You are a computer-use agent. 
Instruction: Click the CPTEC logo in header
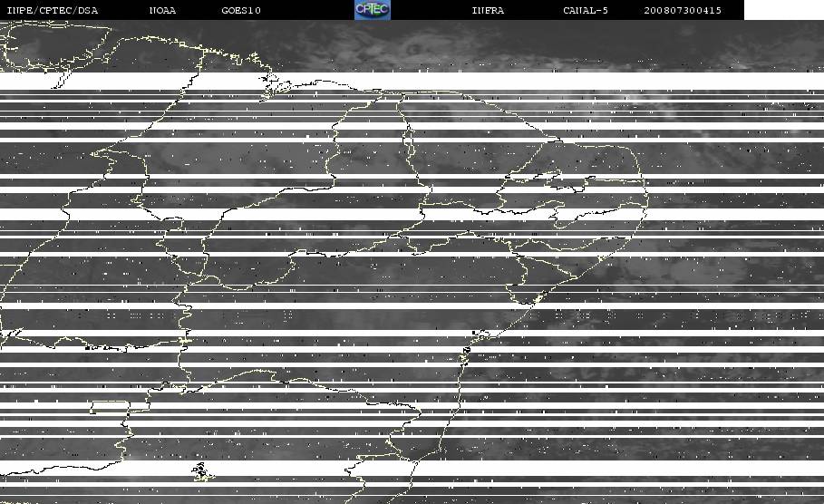click(x=373, y=9)
